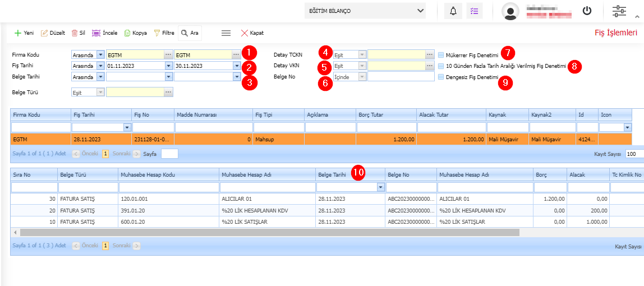Image resolution: width=644 pixels, height=286 pixels.
Task: Click the Sil trash toolbar button
Action: click(78, 33)
